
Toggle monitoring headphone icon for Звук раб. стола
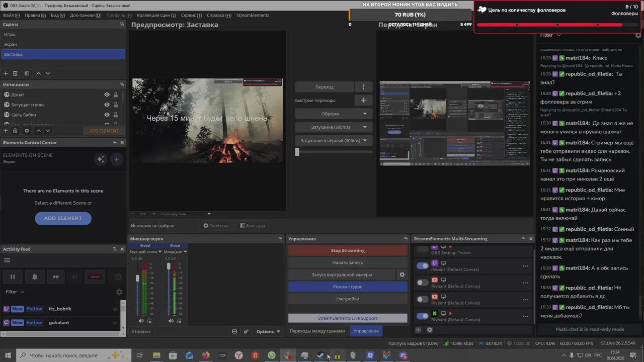pyautogui.click(x=149, y=321)
